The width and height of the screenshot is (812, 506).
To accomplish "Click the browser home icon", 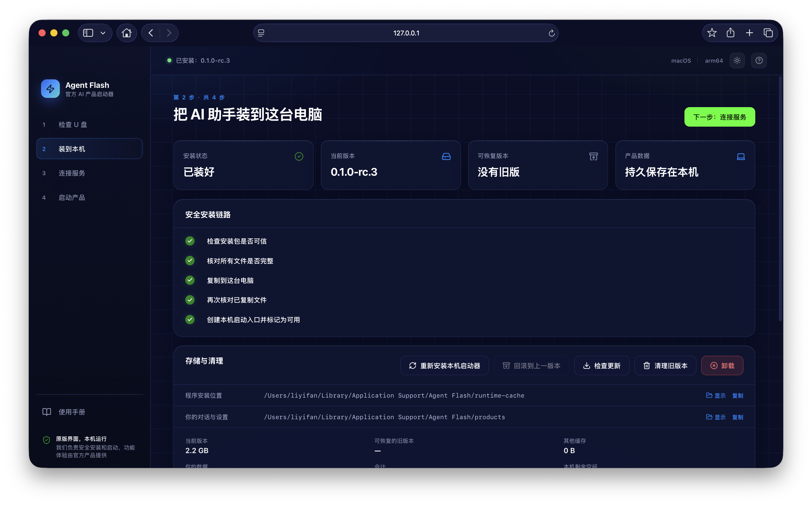I will tap(127, 33).
